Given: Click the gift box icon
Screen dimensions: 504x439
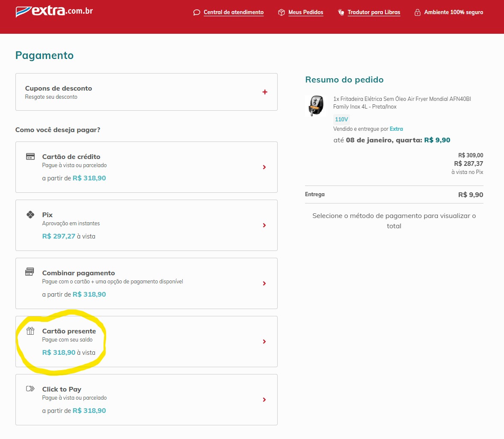Looking at the screenshot, I should pyautogui.click(x=30, y=331).
